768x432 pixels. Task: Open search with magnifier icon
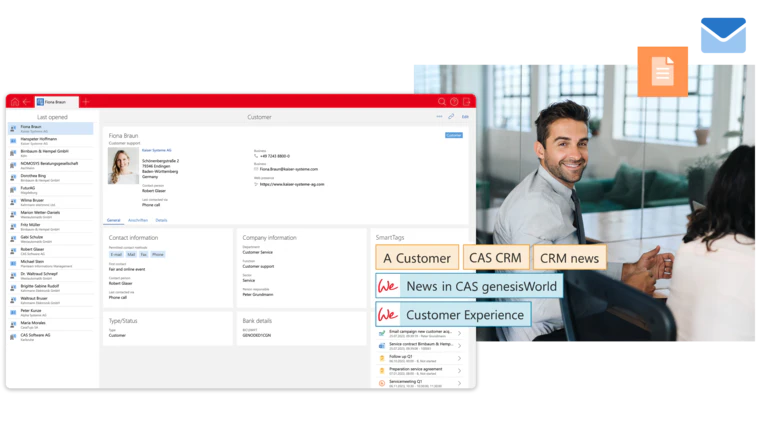(442, 102)
